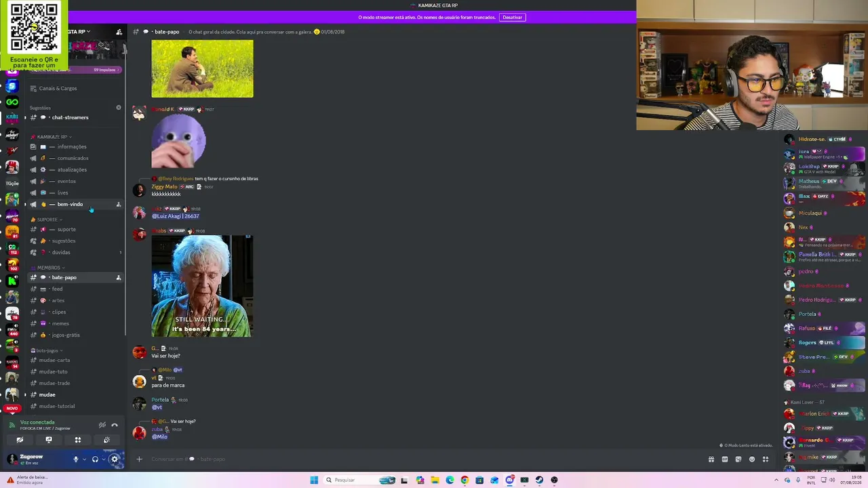Open microphone input options arrow

coord(84,459)
